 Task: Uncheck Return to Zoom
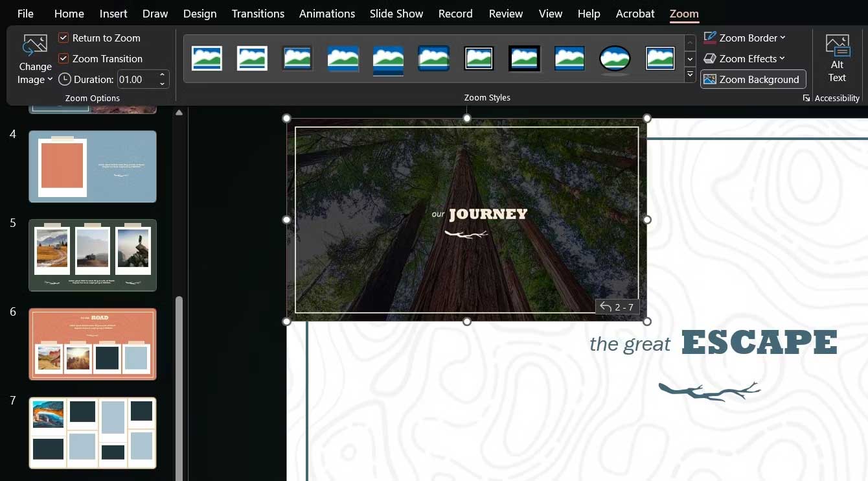[63, 38]
